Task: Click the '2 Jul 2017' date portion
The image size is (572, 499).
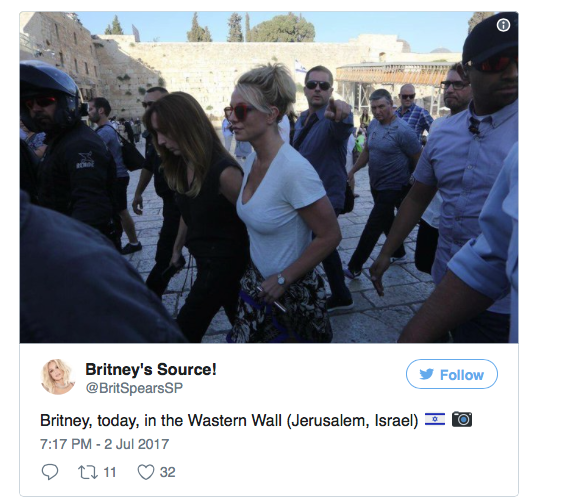Action: [x=136, y=444]
